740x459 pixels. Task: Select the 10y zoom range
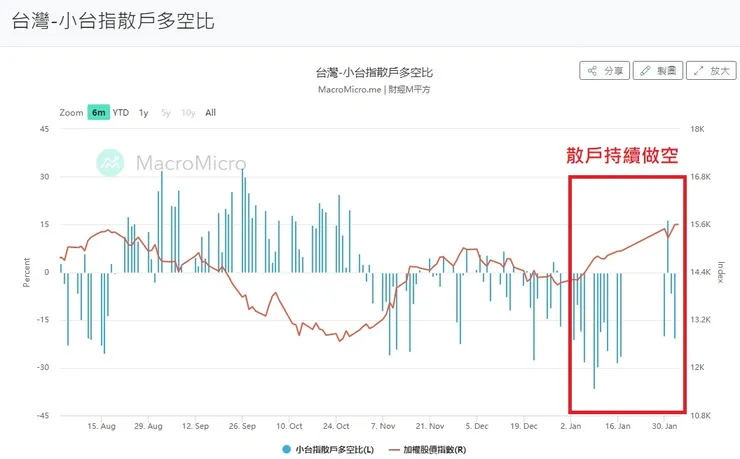[188, 112]
